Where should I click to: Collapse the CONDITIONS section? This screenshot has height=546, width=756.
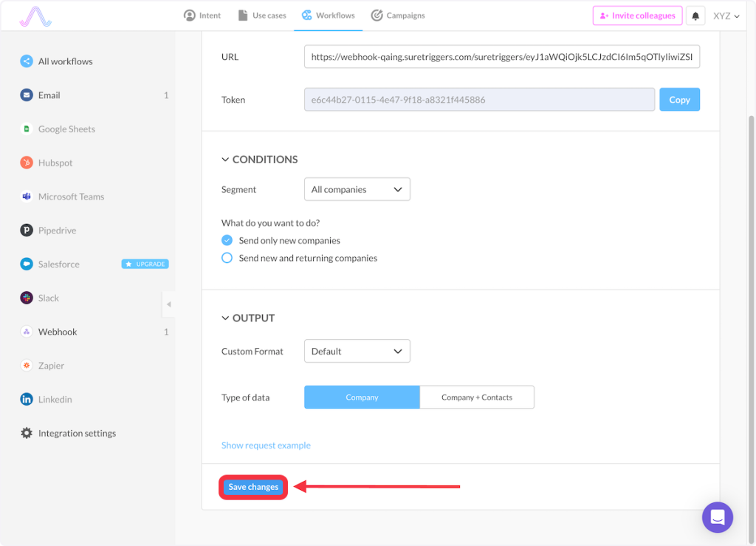click(x=225, y=160)
